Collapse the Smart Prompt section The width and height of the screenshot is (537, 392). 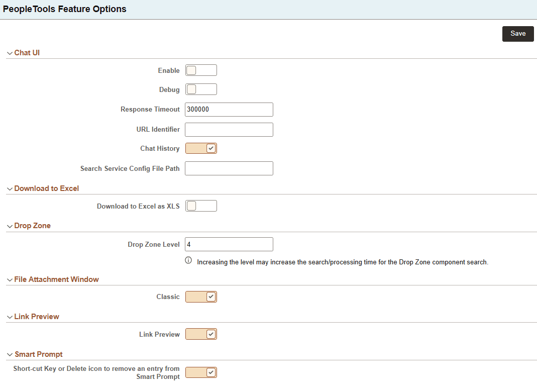(x=10, y=355)
